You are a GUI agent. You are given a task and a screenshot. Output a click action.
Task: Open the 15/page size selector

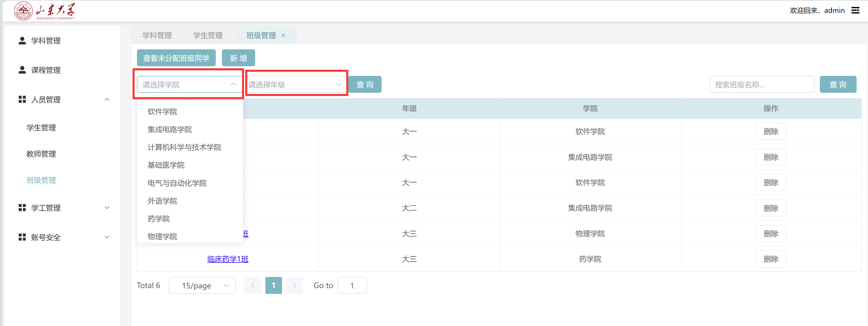coord(202,285)
